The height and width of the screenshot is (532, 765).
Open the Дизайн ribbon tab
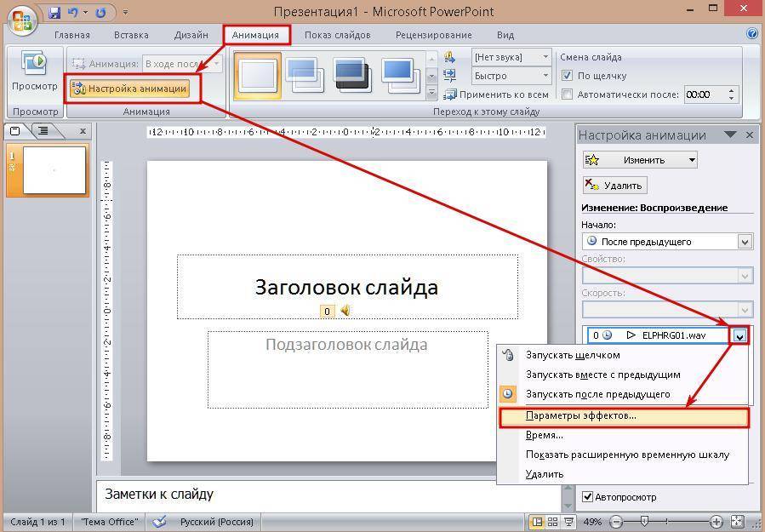pos(191,35)
